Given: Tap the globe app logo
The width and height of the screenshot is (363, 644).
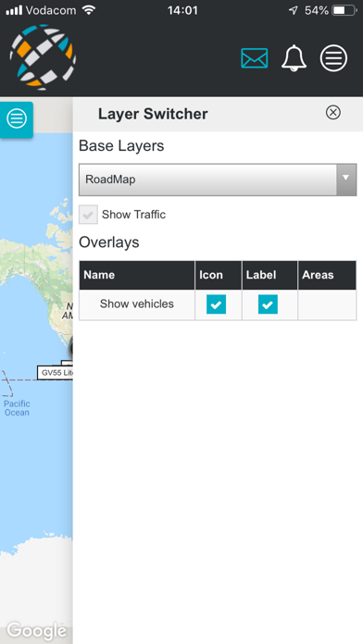Looking at the screenshot, I should 43,56.
